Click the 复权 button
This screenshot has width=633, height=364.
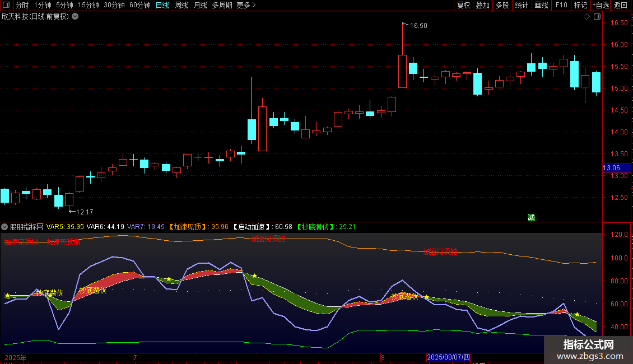click(463, 5)
